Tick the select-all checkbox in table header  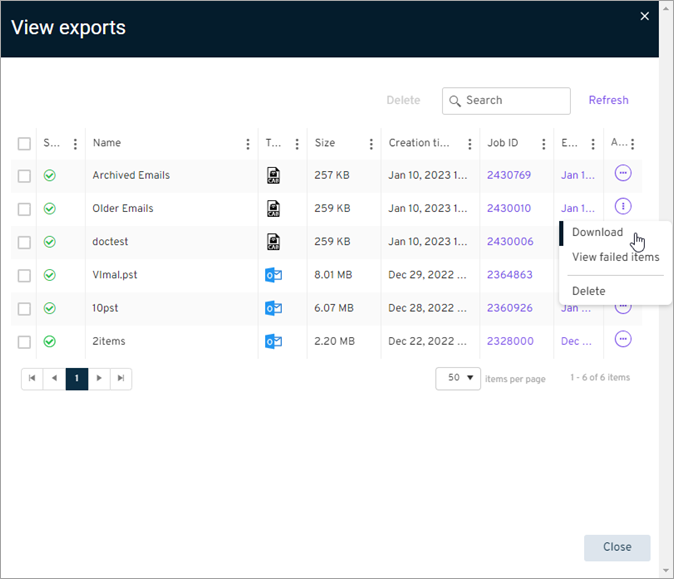[x=24, y=143]
